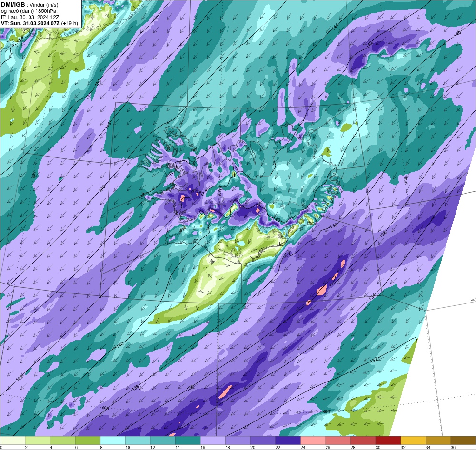
Task: Pick the 28–30 m/s red legend swatch
Action: (x=363, y=440)
